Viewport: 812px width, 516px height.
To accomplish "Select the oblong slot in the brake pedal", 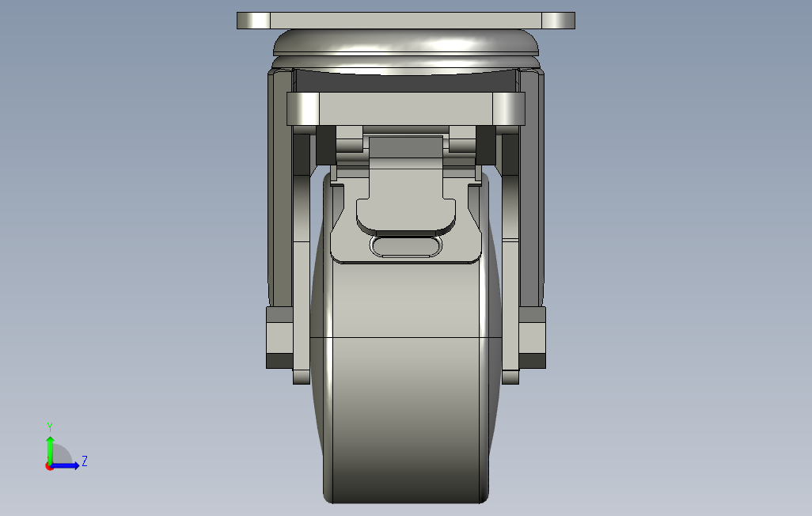I will 406,246.
